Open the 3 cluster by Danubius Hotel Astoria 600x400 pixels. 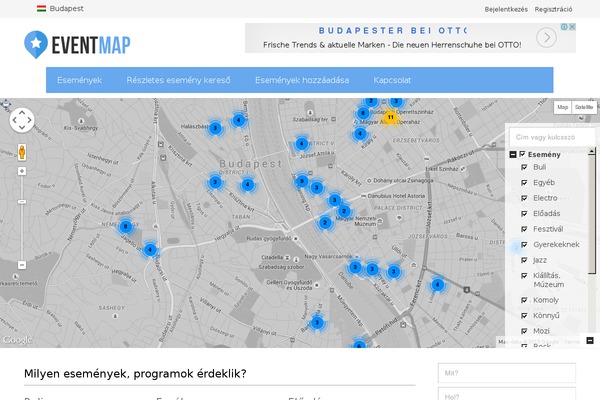[x=334, y=200]
